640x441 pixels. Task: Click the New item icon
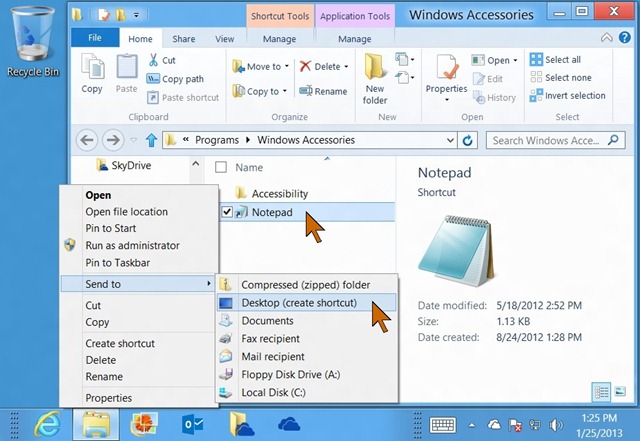click(x=404, y=60)
